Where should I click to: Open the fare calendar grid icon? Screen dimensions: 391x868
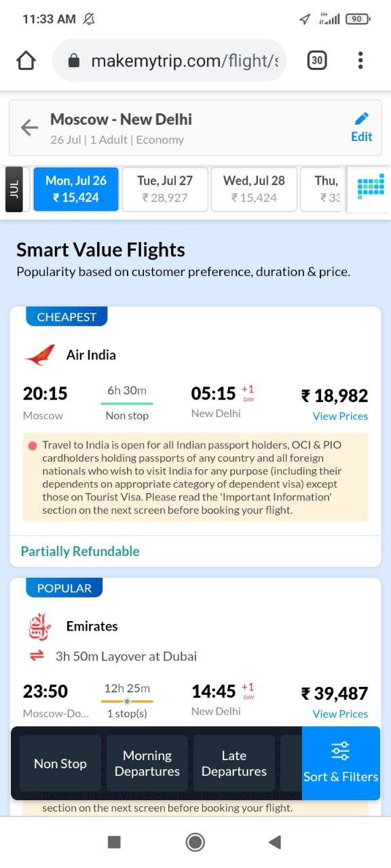371,184
